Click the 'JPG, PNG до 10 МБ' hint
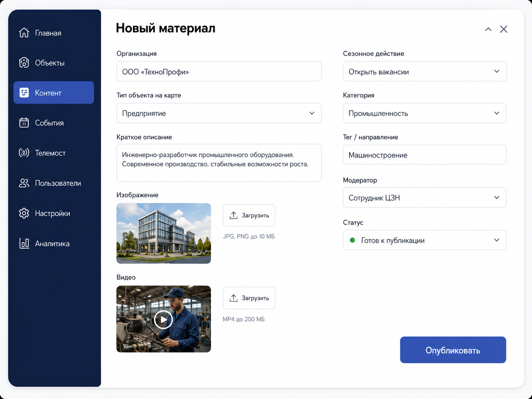The width and height of the screenshot is (532, 399). 249,237
